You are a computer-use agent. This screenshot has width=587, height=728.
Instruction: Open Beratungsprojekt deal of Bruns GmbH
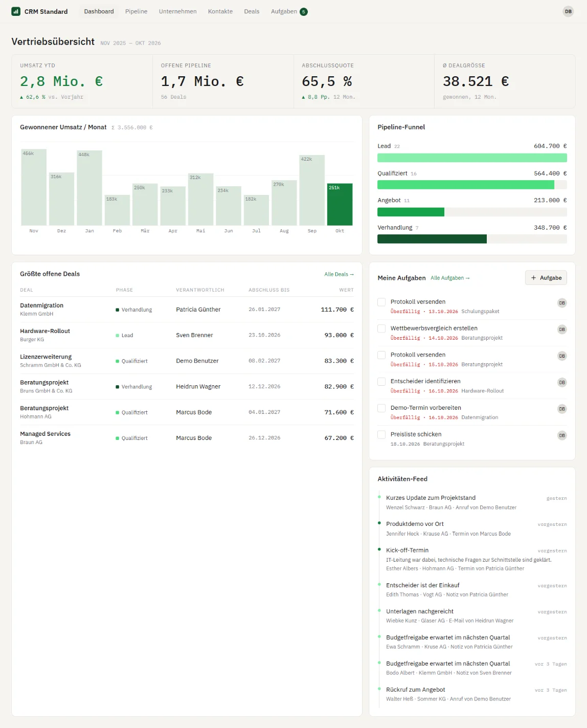pyautogui.click(x=187, y=387)
